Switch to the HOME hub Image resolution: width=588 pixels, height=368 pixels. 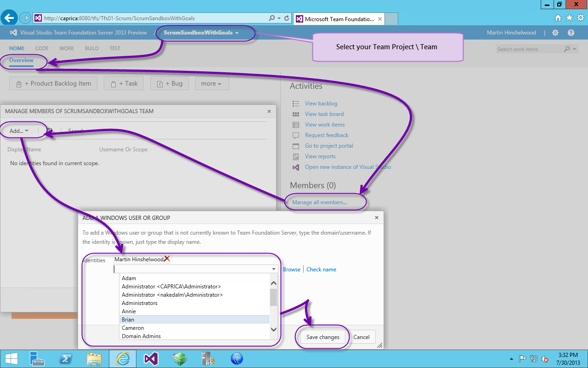click(x=17, y=48)
